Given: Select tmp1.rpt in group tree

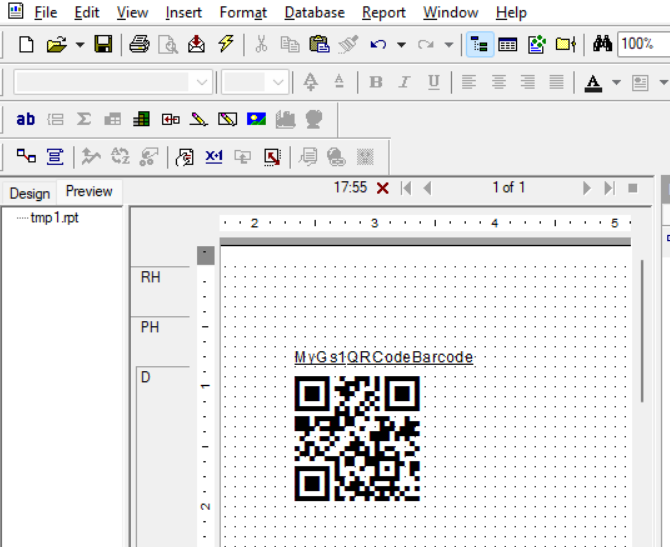Looking at the screenshot, I should point(54,218).
